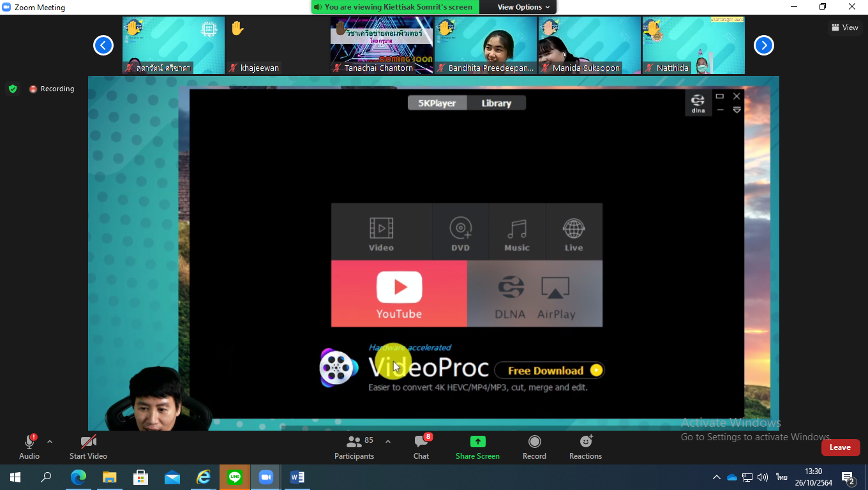Screen dimensions: 868x490
Task: Select the Natthida video thumbnail
Action: tap(694, 45)
